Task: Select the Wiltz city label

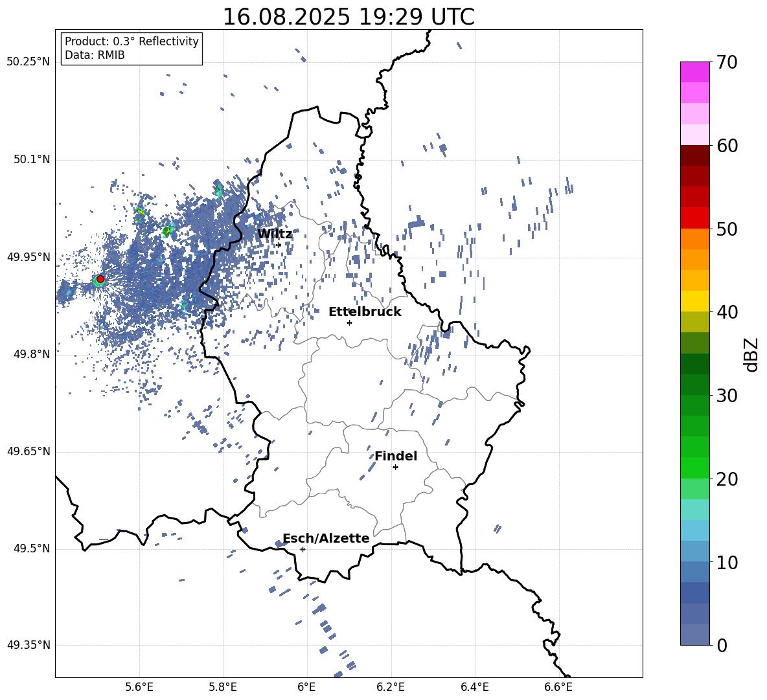Action: tap(275, 234)
